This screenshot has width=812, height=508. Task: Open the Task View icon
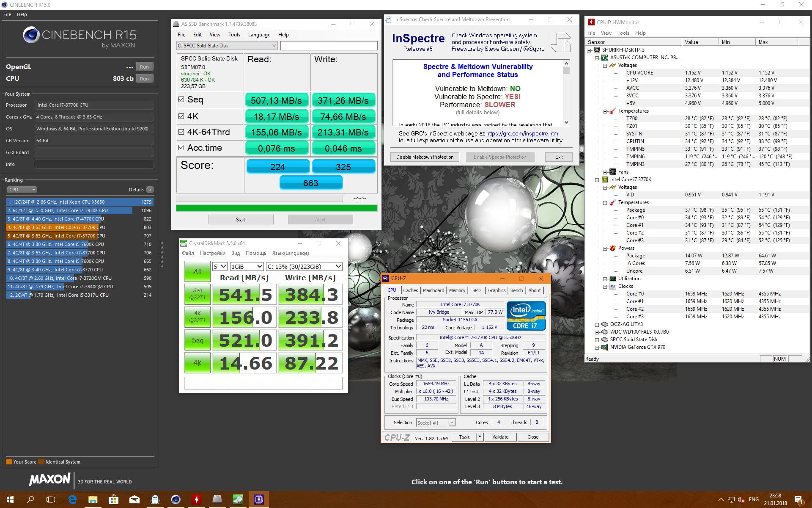[x=51, y=500]
